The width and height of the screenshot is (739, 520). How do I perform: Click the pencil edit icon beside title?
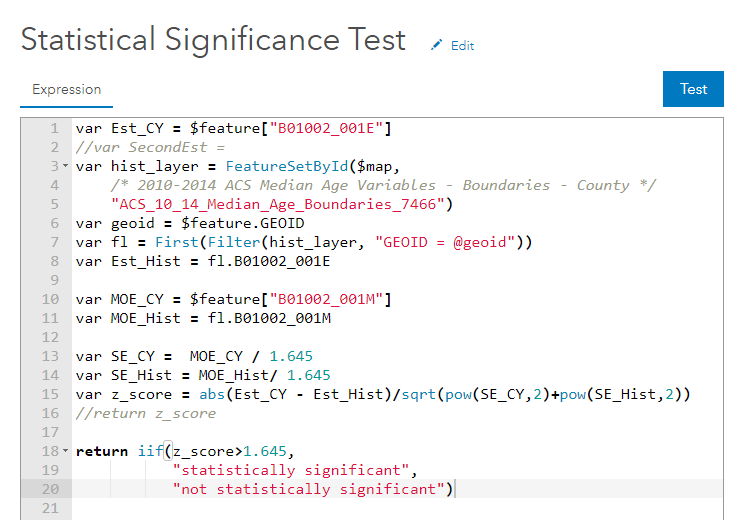[436, 45]
